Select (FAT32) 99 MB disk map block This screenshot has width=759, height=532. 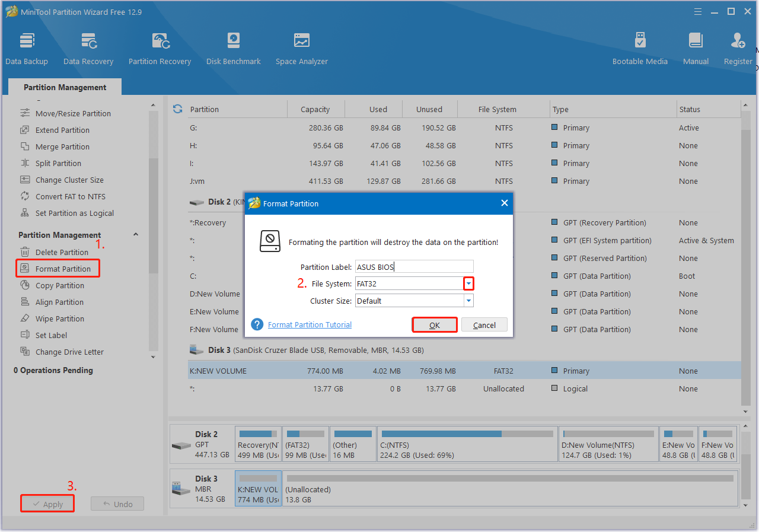click(x=305, y=444)
